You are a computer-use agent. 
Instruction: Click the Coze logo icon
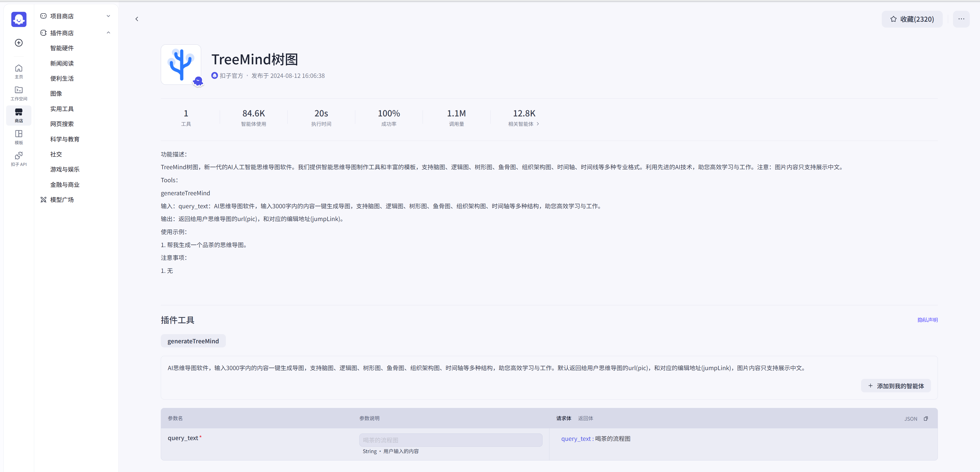(x=19, y=19)
